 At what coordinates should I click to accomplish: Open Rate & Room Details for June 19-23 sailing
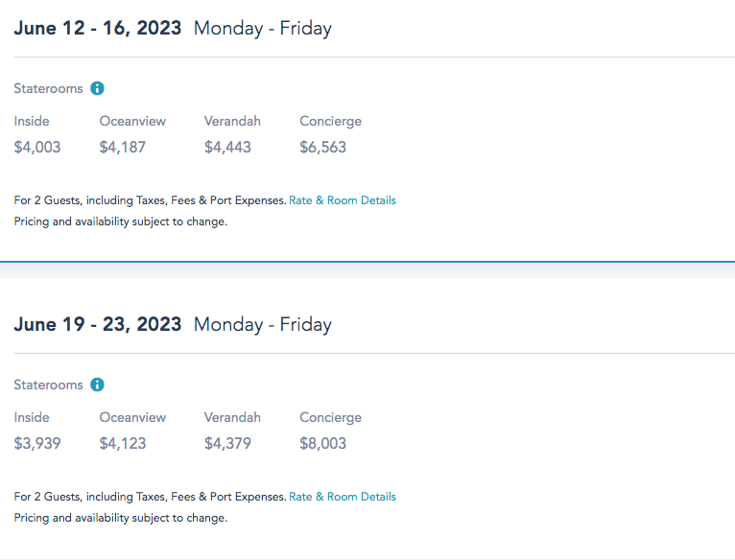342,497
